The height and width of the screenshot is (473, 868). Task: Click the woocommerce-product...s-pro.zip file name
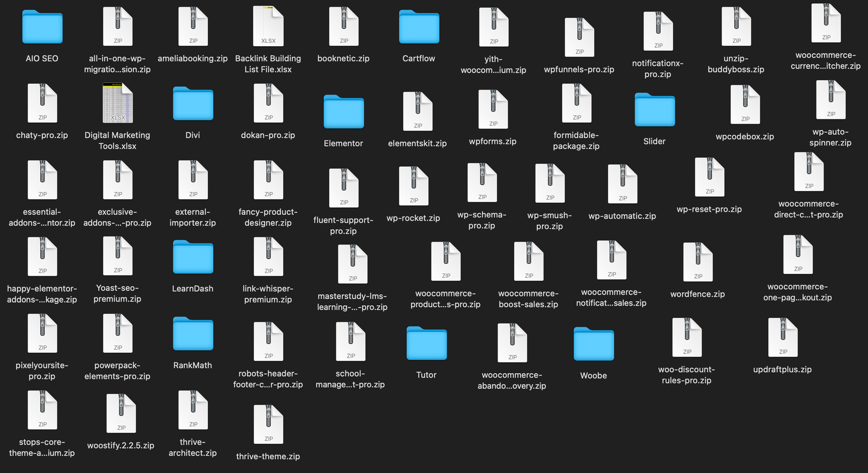click(445, 299)
